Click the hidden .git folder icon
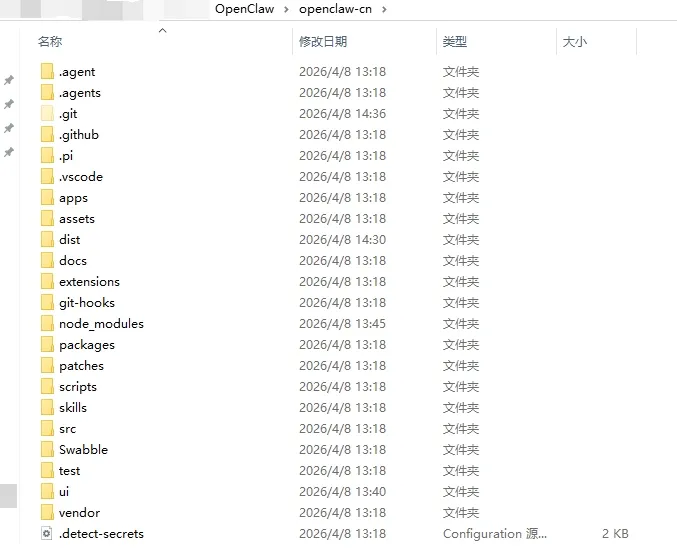 (47, 114)
